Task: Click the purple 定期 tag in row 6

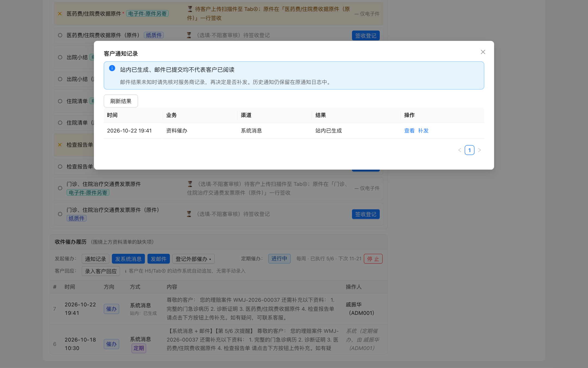Action: click(x=139, y=348)
